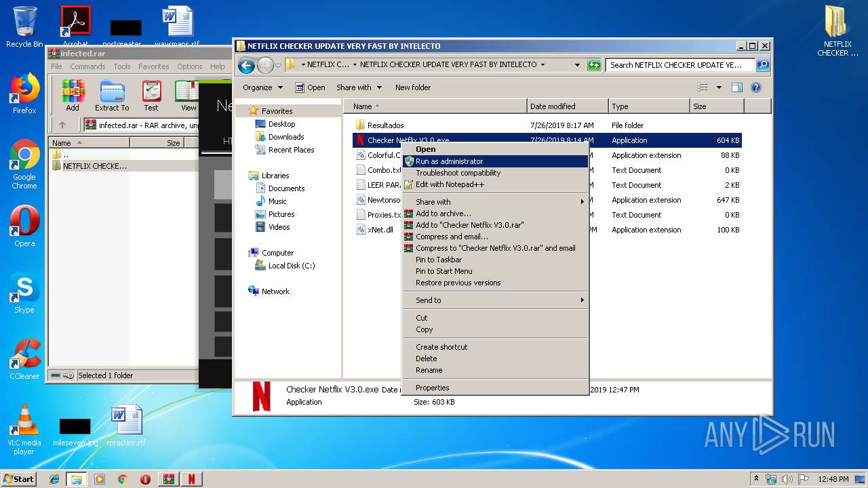Expand the Send to context submenu
The height and width of the screenshot is (488, 868).
point(582,300)
